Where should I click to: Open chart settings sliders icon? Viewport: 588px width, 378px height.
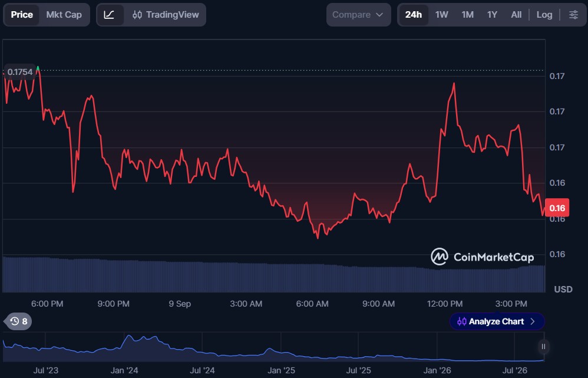(573, 15)
